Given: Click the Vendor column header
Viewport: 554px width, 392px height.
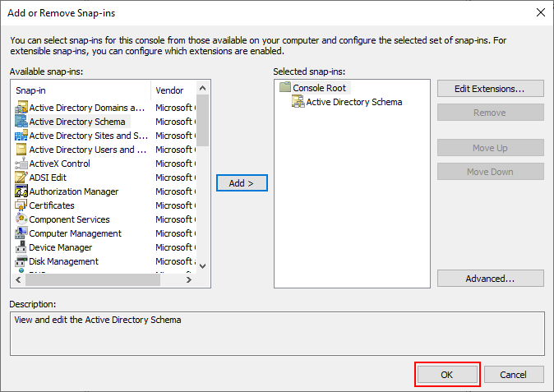Looking at the screenshot, I should click(173, 90).
